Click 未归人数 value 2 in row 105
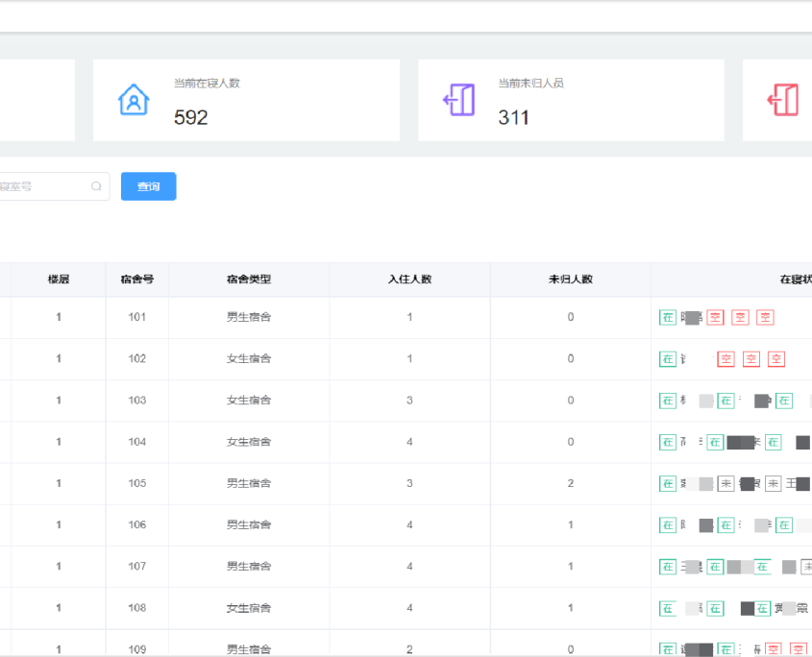 (x=571, y=483)
